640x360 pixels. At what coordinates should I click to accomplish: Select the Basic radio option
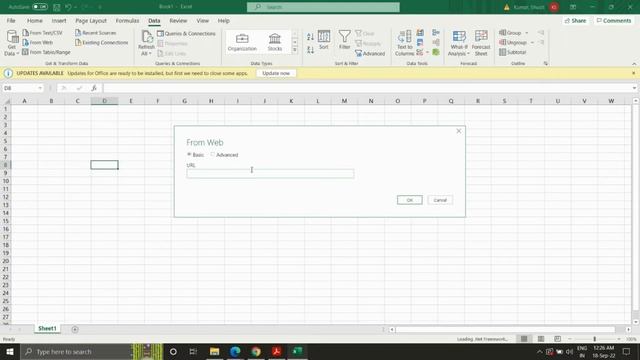click(x=189, y=155)
